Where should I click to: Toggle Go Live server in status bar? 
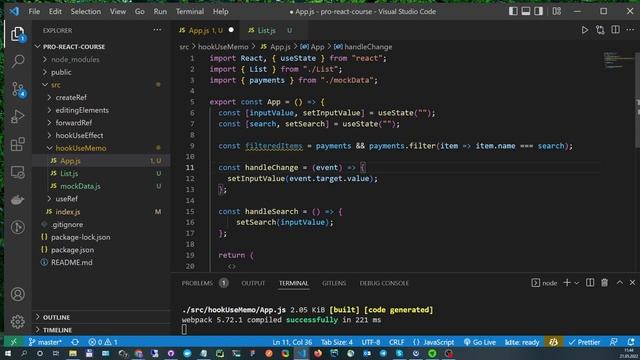click(x=480, y=342)
